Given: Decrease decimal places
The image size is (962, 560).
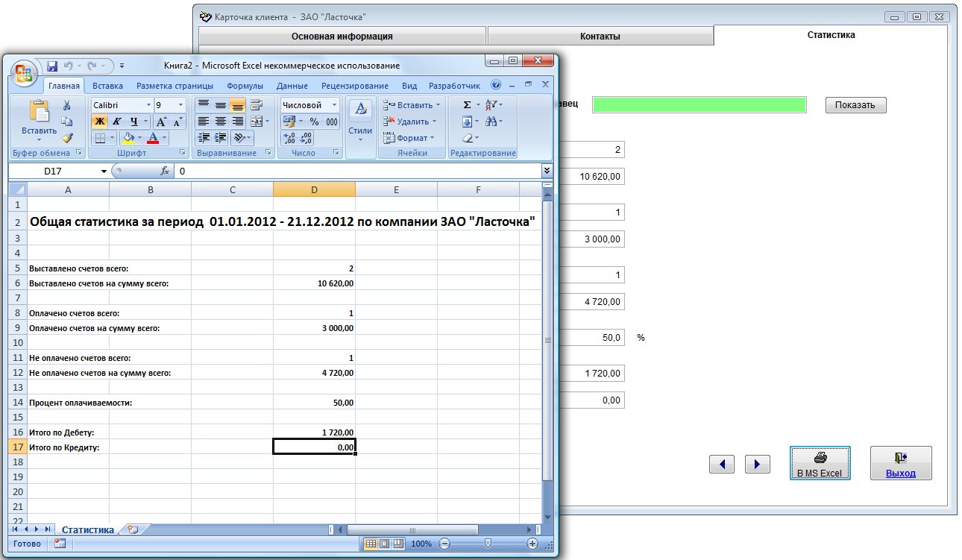Looking at the screenshot, I should point(306,138).
